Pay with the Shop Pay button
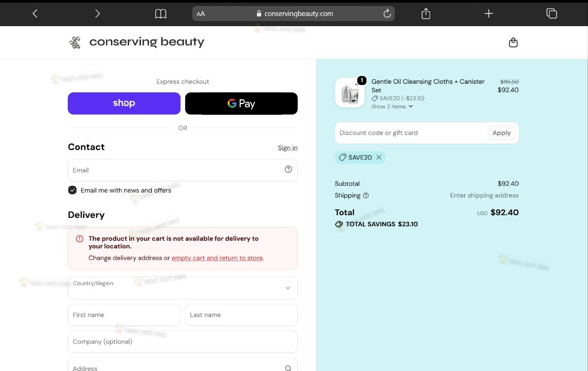The width and height of the screenshot is (588, 371). coord(124,103)
